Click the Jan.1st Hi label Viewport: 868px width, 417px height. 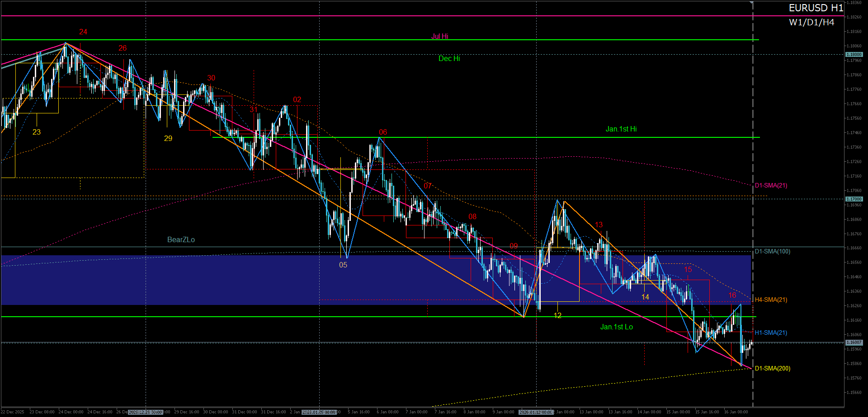(621, 129)
